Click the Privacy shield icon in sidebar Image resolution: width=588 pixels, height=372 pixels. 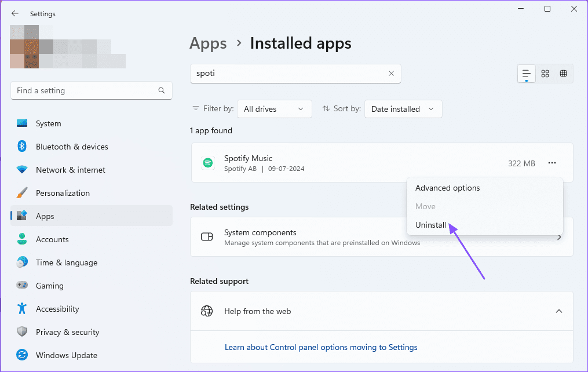pyautogui.click(x=22, y=331)
